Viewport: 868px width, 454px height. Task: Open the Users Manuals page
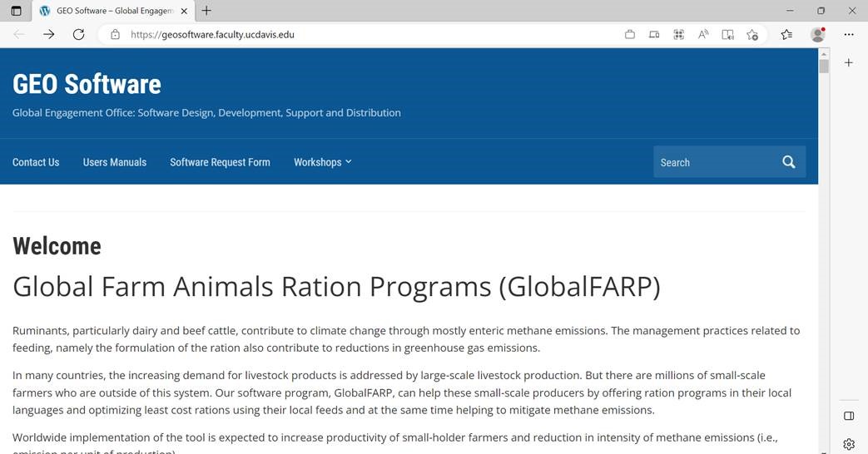[x=115, y=162]
